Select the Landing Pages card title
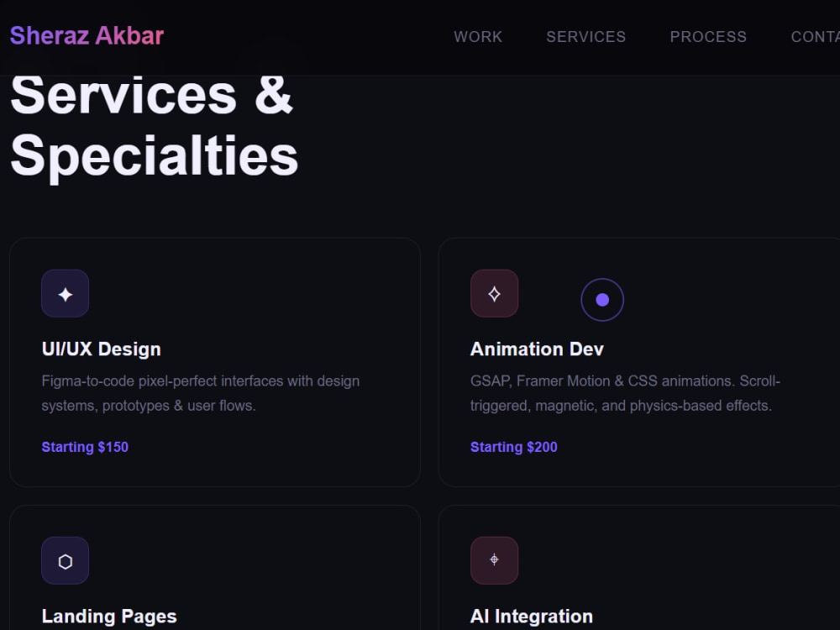 click(x=109, y=617)
